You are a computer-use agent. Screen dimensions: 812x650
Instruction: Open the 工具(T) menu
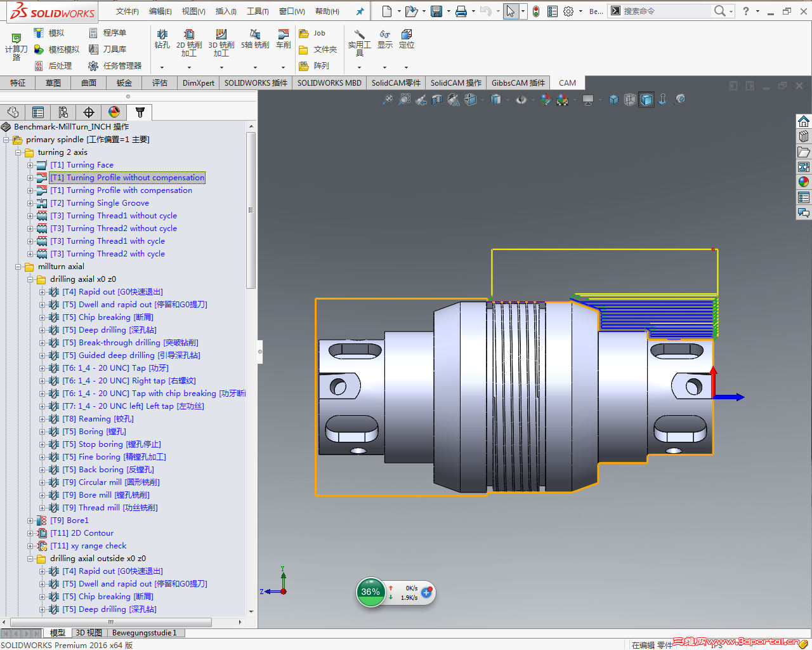click(x=258, y=11)
